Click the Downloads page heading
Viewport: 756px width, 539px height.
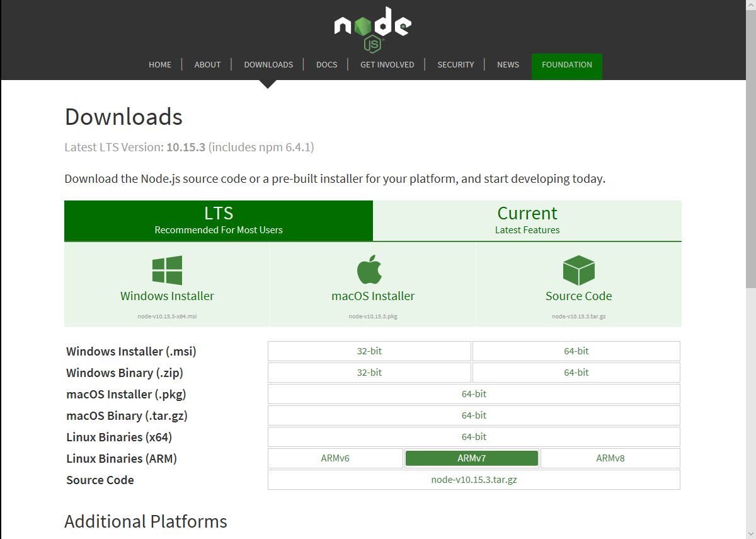123,117
